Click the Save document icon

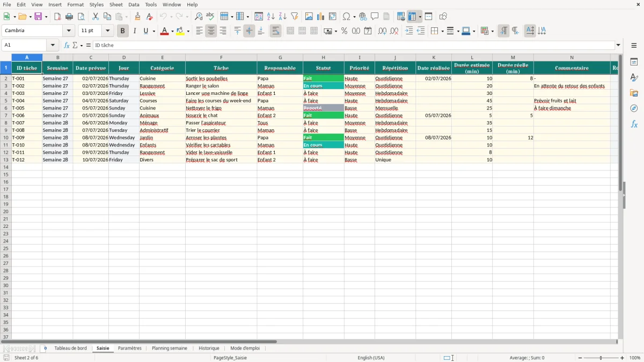(x=38, y=17)
